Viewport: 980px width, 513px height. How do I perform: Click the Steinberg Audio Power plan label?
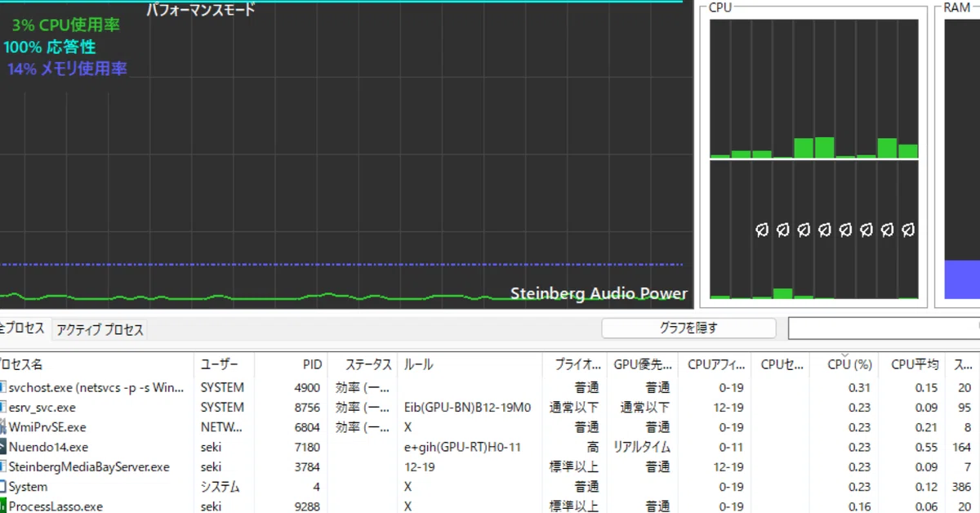point(599,293)
